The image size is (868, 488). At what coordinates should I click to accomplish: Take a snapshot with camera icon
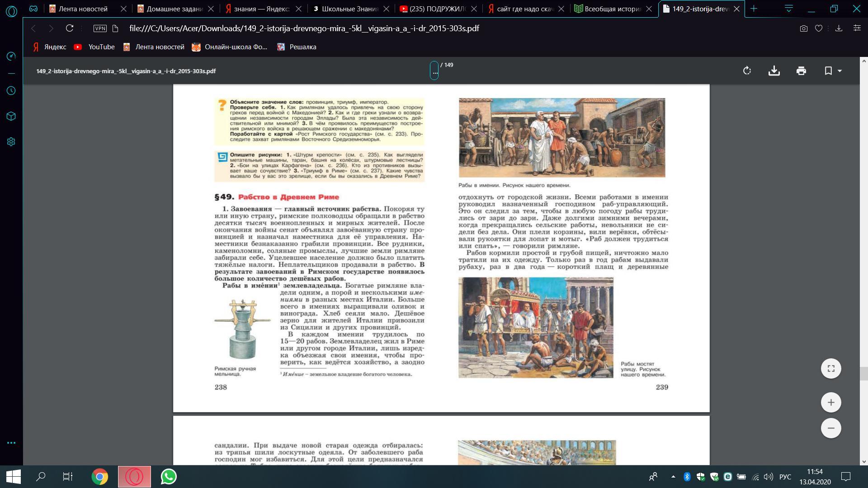[803, 28]
